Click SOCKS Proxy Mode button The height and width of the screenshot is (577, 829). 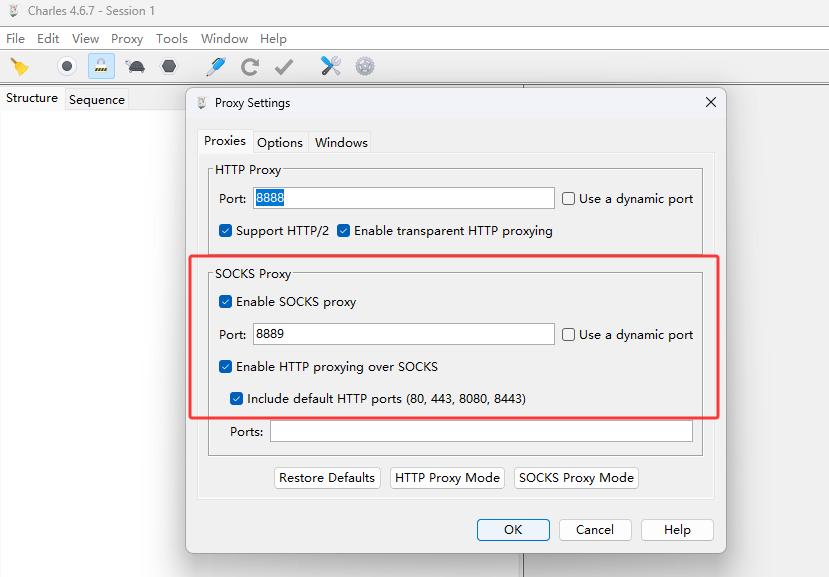576,478
